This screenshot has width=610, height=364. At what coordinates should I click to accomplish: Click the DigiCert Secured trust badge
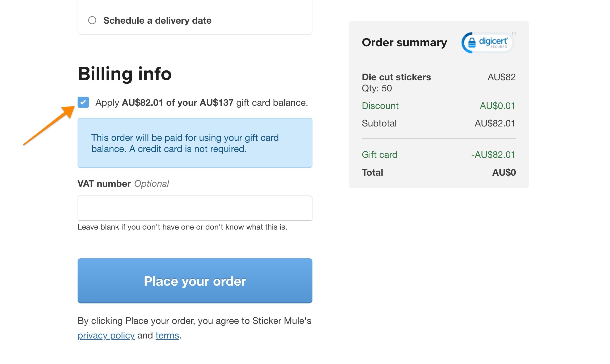point(487,43)
